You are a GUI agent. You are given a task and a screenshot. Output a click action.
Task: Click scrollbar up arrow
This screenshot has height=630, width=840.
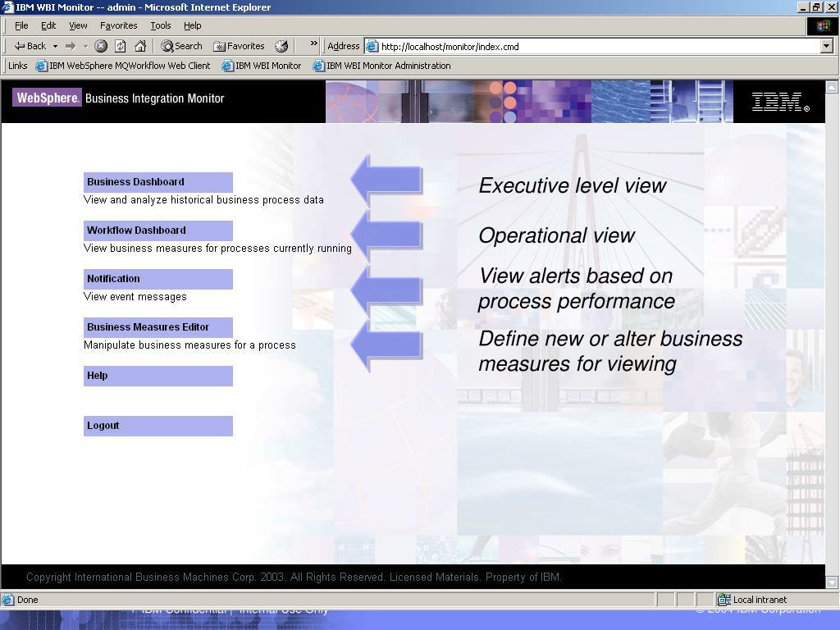tap(832, 87)
